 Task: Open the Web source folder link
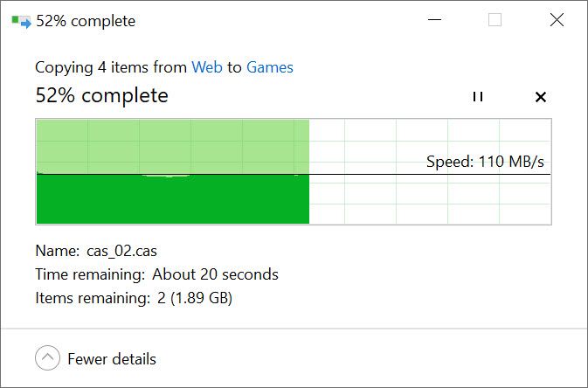[x=206, y=67]
